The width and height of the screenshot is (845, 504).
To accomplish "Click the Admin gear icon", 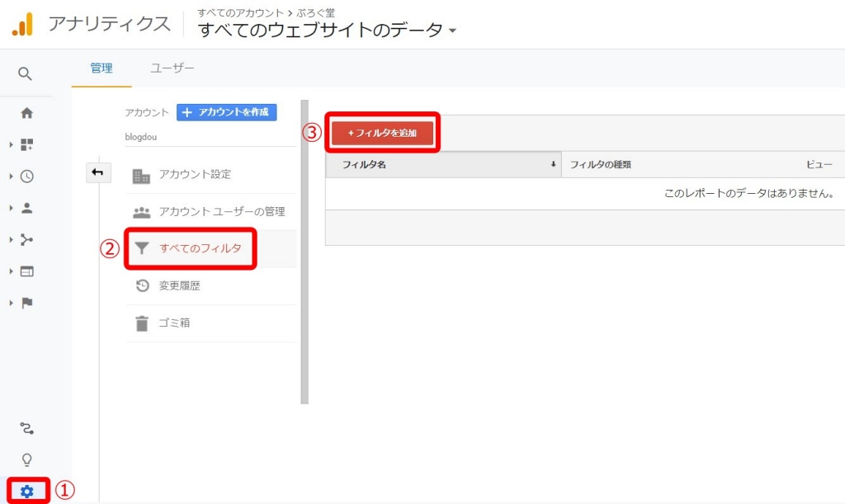I will coord(26,492).
